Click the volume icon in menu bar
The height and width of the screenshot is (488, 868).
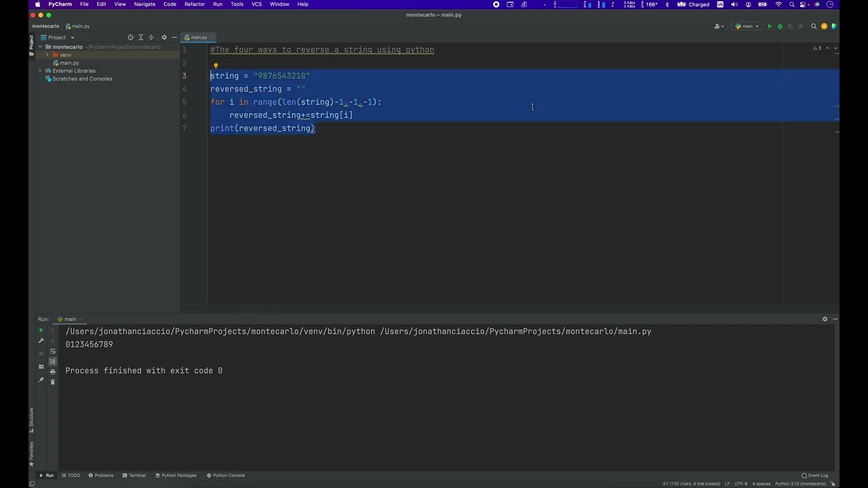point(734,4)
